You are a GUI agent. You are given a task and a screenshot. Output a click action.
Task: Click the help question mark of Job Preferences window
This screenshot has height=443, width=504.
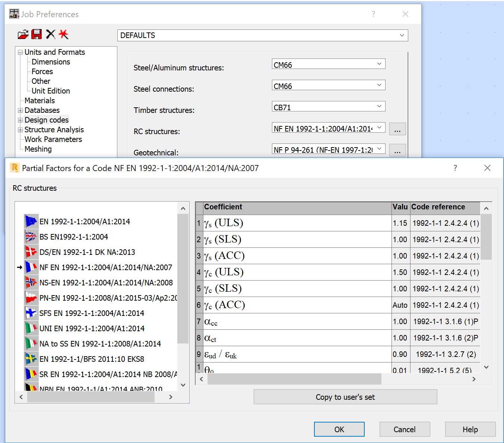373,14
